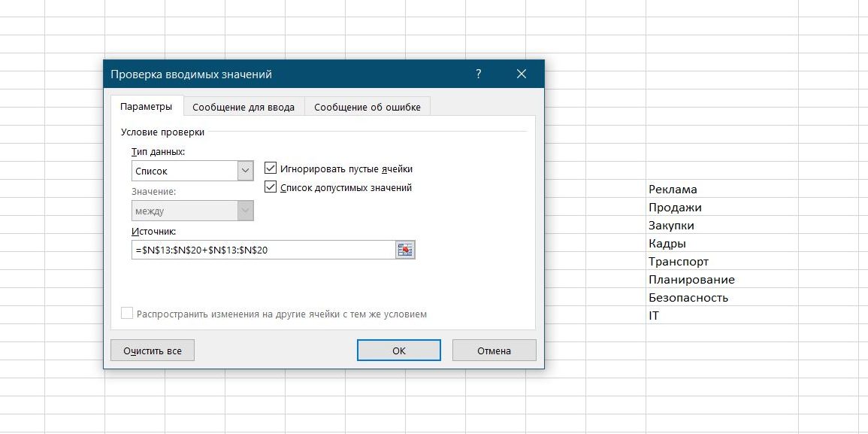This screenshot has width=868, height=434.
Task: Click the Отмена button
Action: [x=494, y=351]
